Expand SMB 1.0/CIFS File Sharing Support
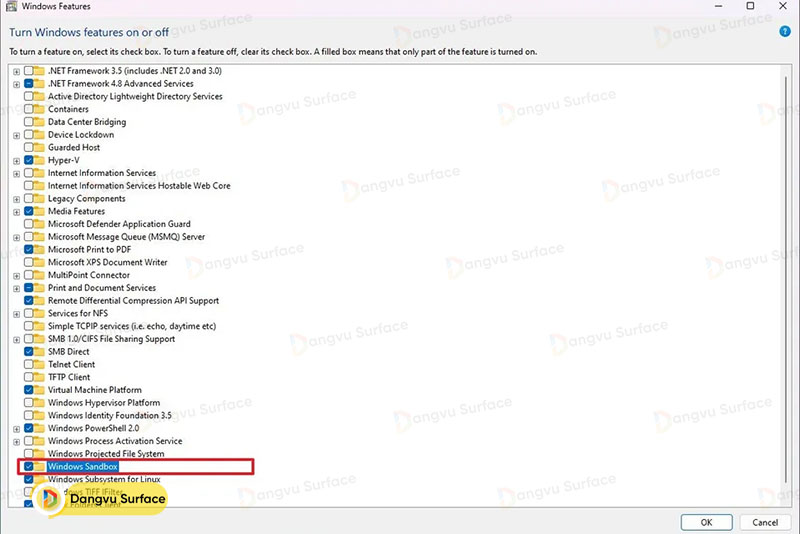800x534 pixels. [16, 339]
